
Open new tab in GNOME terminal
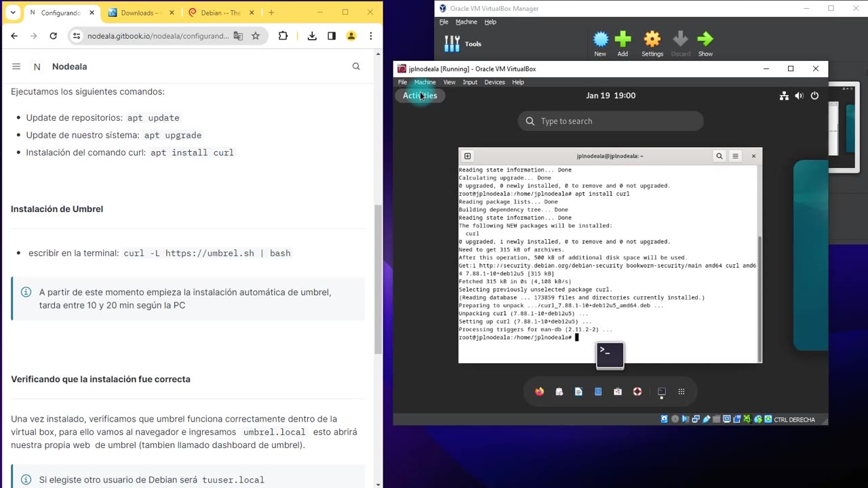(x=467, y=156)
